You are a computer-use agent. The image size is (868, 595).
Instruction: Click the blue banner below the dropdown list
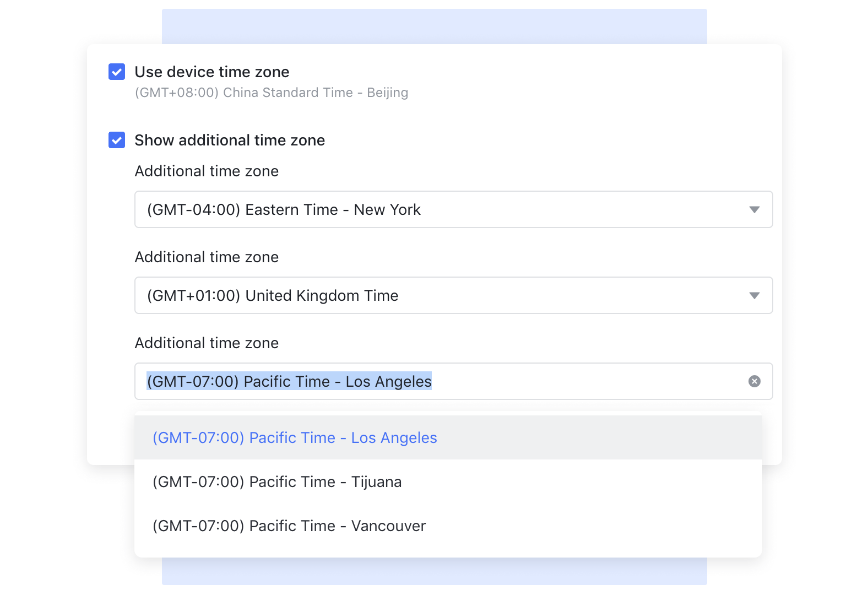click(x=434, y=571)
